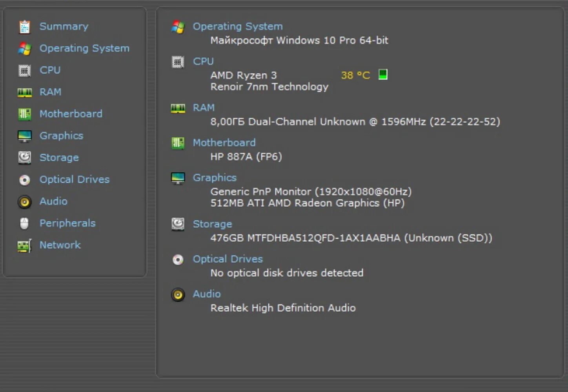
Task: Click the 476GB MTFDHBA512QFD SSD line
Action: pos(351,238)
